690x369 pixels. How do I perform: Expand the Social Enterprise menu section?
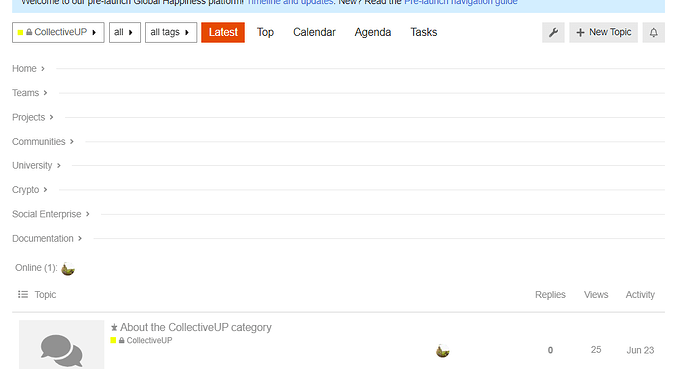[x=51, y=214]
